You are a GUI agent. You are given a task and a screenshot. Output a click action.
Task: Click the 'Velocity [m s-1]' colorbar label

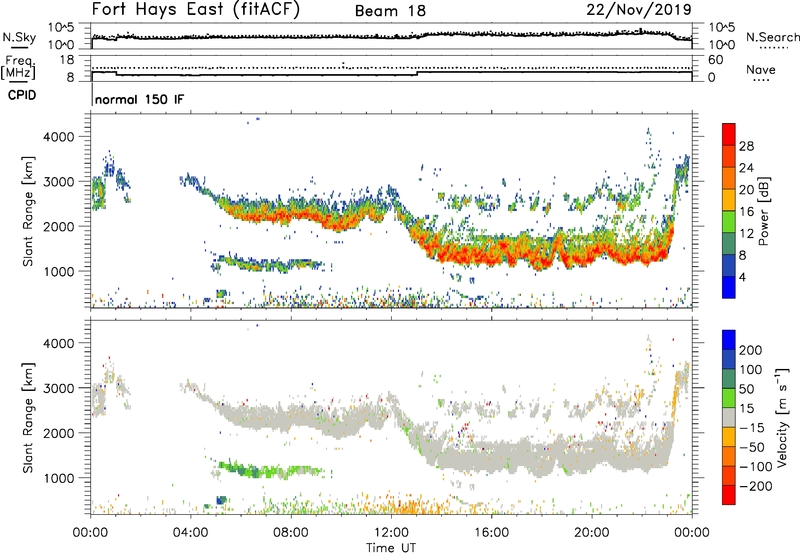pyautogui.click(x=782, y=417)
